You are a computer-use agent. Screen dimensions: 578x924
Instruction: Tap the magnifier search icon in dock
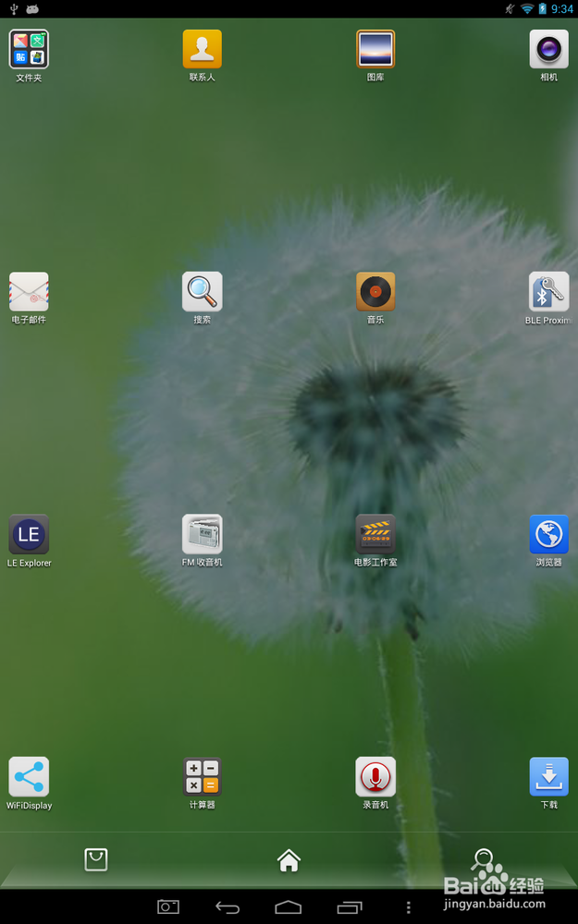482,859
